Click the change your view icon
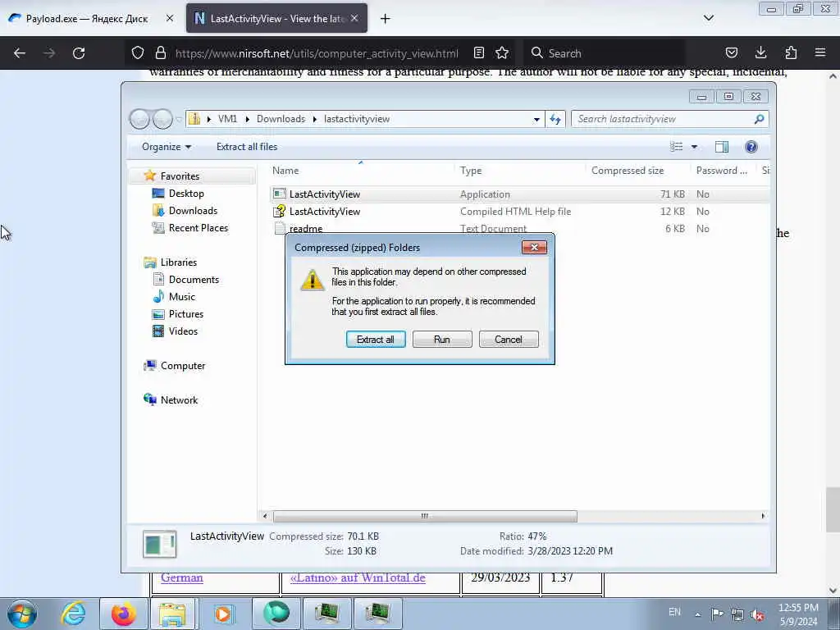Image resolution: width=840 pixels, height=630 pixels. (677, 147)
